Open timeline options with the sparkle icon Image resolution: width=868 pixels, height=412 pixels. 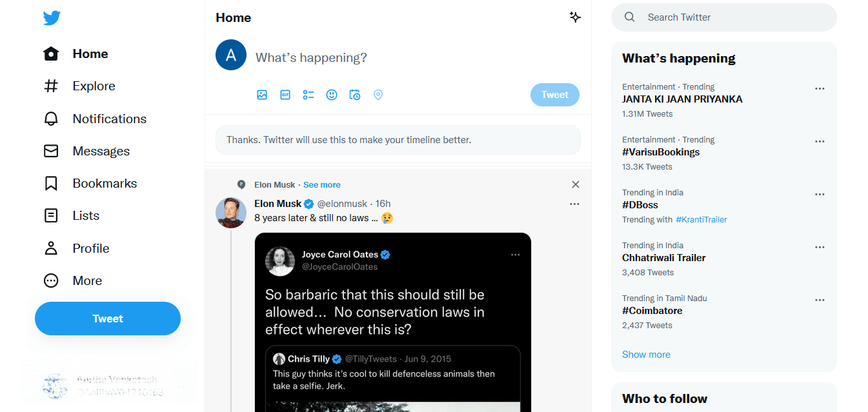575,17
